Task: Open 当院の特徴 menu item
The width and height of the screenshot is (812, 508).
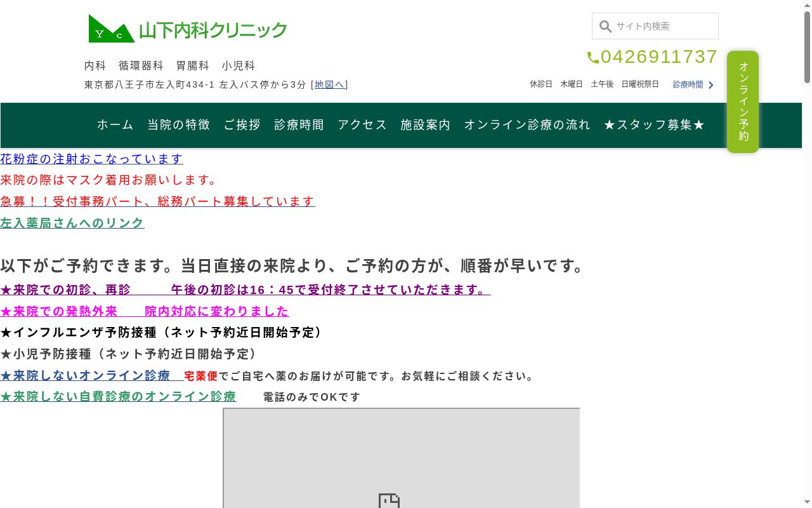Action: click(x=179, y=125)
